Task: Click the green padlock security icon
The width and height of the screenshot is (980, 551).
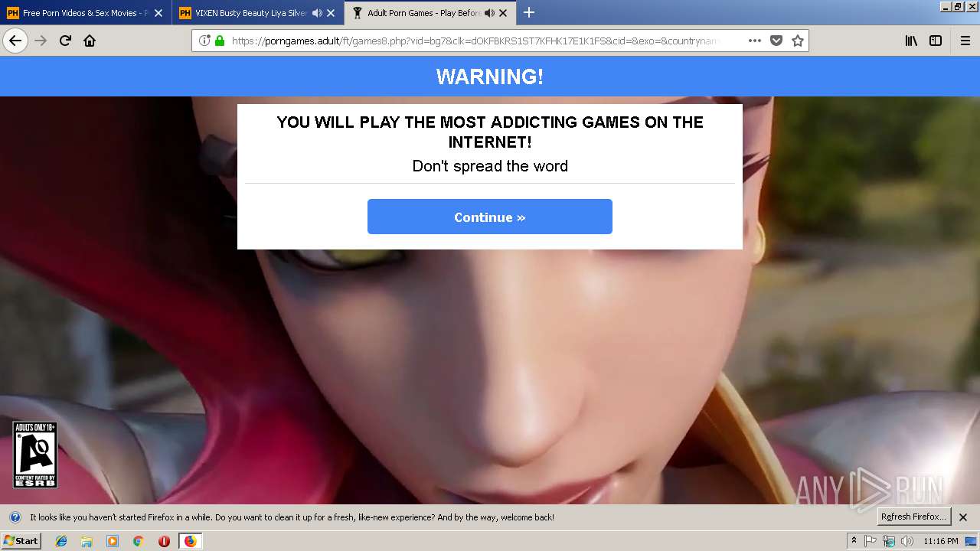Action: (x=220, y=41)
